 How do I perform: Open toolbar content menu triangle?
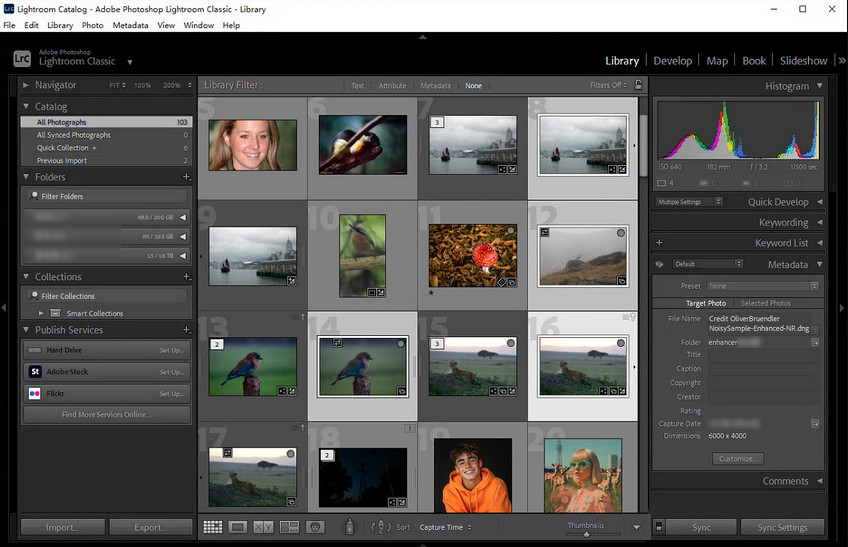pos(637,527)
